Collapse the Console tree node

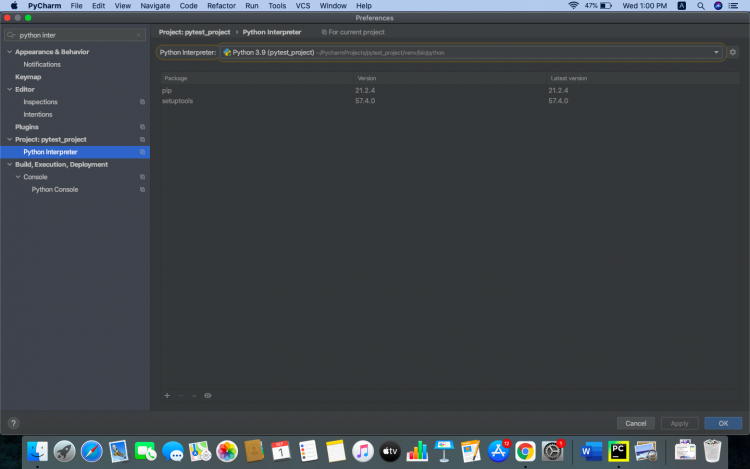tap(18, 176)
